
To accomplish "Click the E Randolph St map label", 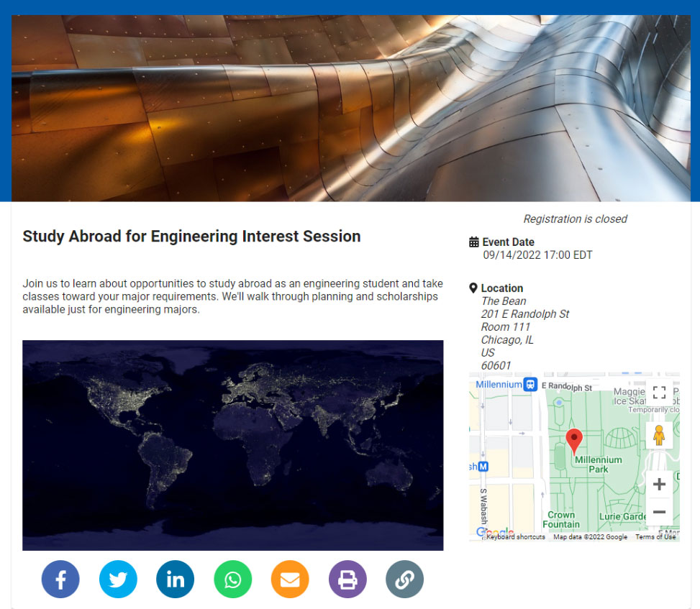I will pos(566,386).
